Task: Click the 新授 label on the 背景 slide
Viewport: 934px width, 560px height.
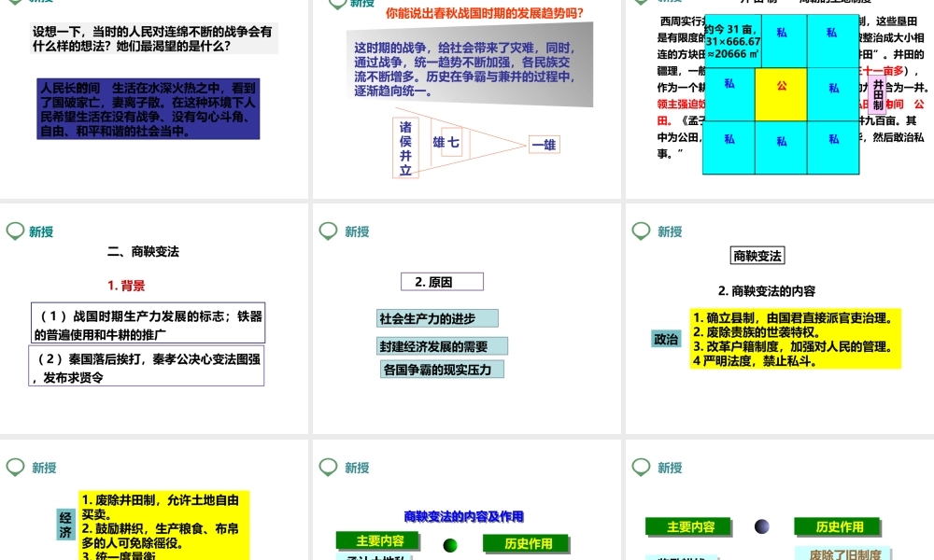Action: (x=41, y=232)
